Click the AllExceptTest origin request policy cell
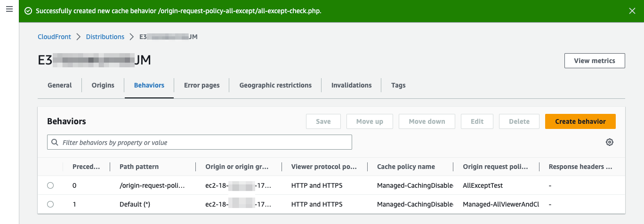 pos(483,185)
